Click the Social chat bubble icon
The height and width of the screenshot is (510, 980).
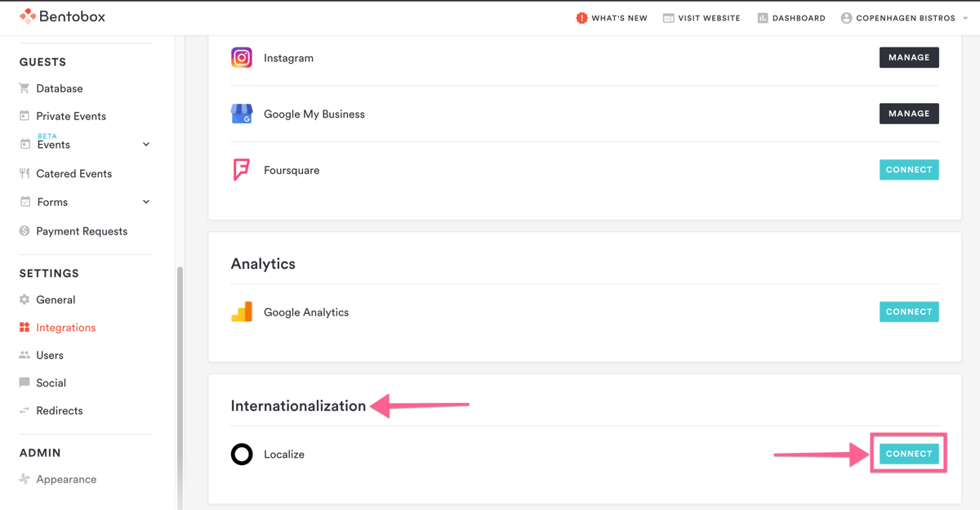click(x=24, y=382)
